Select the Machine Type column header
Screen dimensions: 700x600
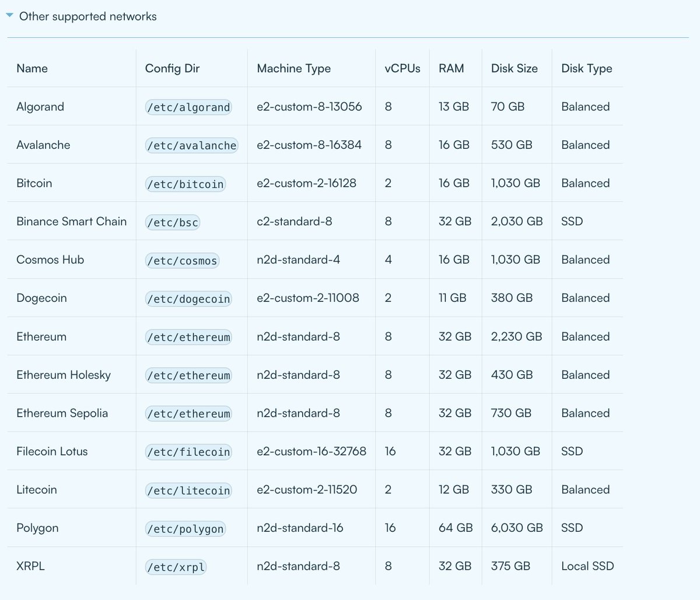point(293,68)
